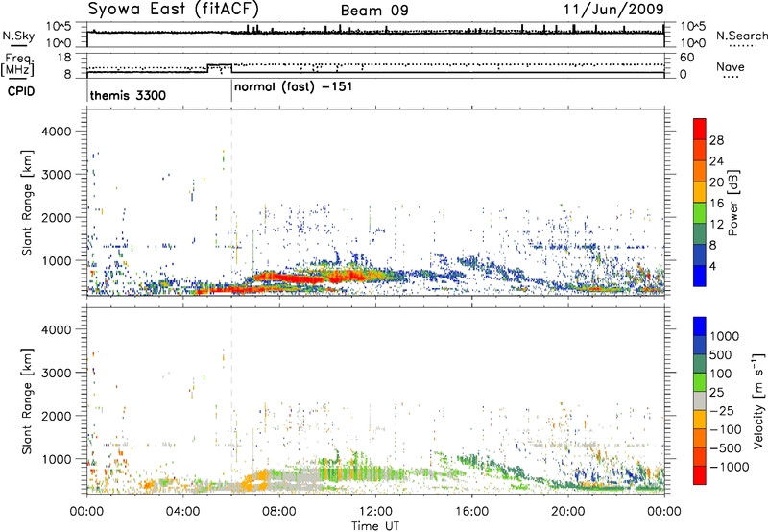The width and height of the screenshot is (768, 532).
Task: Click the 'Time UT' axis title
Action: pos(375,526)
